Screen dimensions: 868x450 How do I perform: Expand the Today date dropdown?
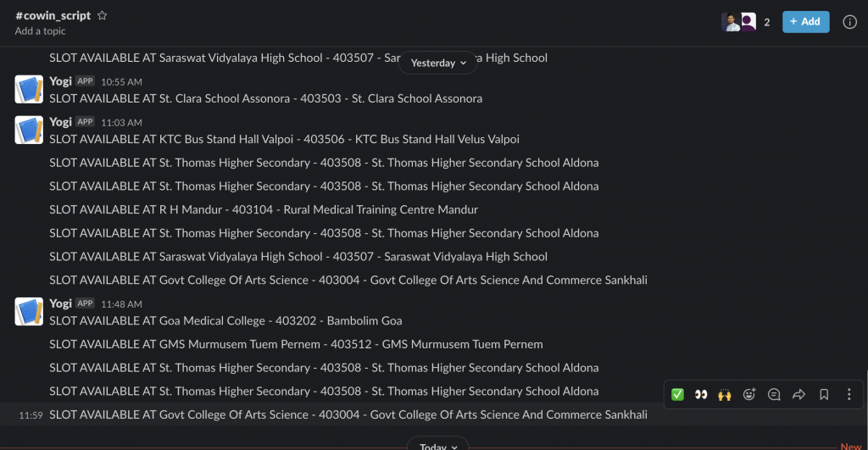pos(438,445)
